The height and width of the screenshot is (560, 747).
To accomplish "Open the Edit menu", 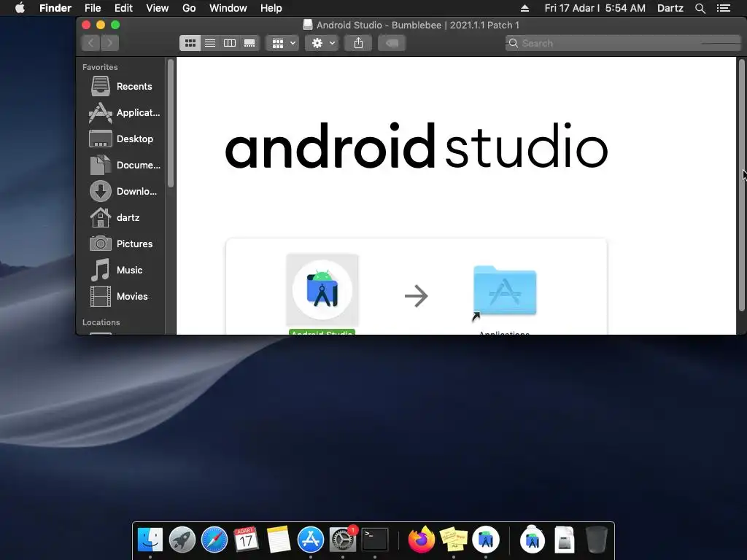I will click(x=123, y=8).
